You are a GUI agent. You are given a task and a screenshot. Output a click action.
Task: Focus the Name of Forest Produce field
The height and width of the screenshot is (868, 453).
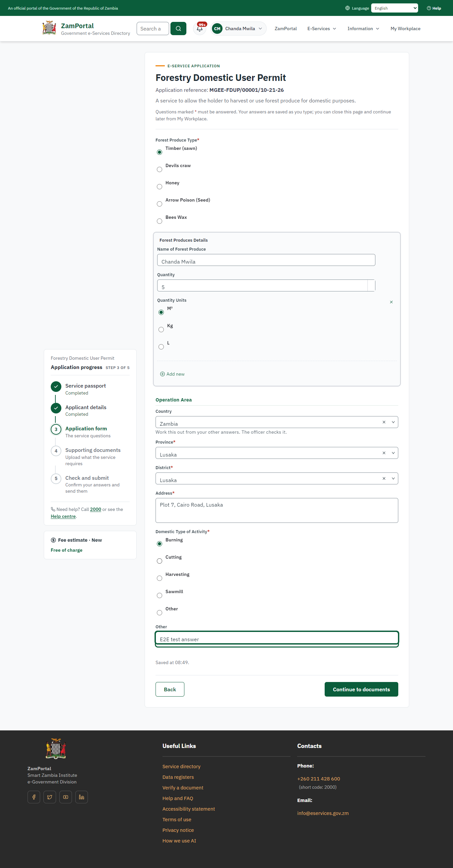tap(266, 260)
